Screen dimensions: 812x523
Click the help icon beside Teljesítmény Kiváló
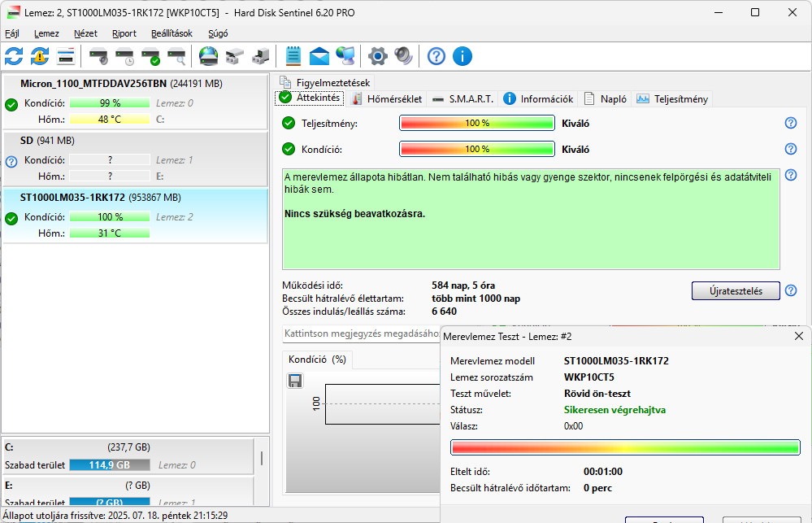click(x=790, y=123)
